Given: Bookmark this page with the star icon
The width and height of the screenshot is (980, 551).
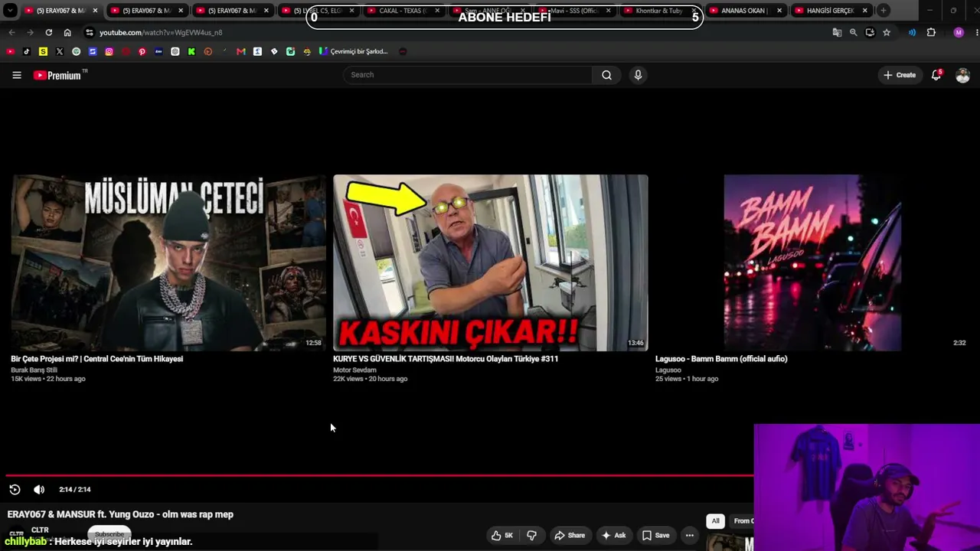Looking at the screenshot, I should click(887, 33).
